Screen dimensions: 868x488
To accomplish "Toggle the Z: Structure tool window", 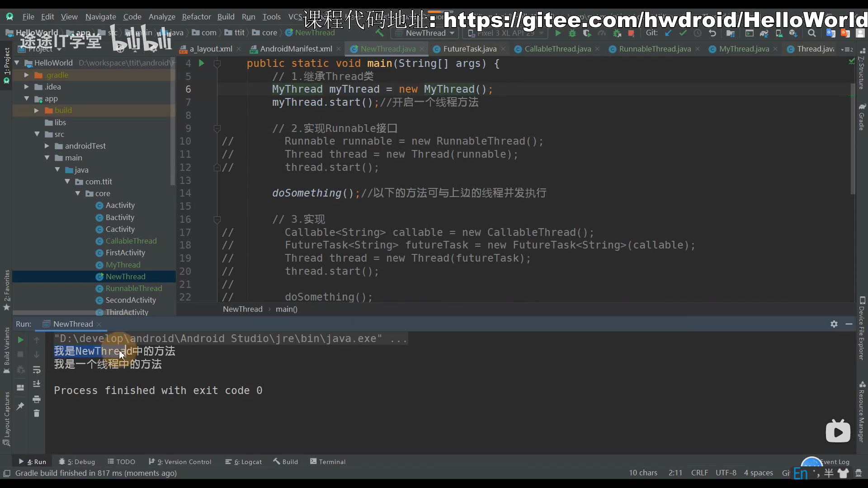I will point(862,69).
